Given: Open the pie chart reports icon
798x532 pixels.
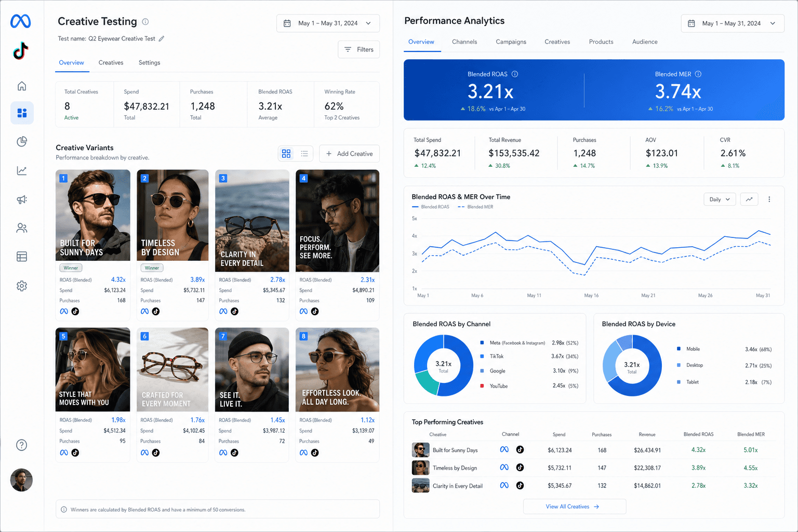Looking at the screenshot, I should point(22,141).
